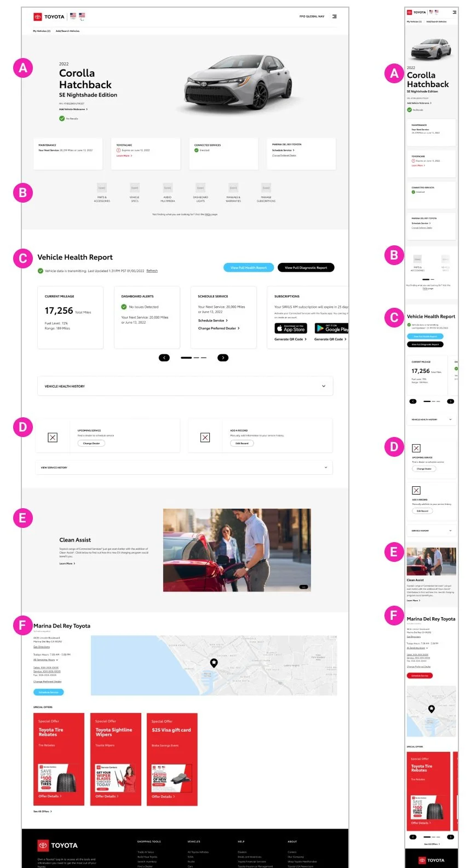
Task: Click the Toyota logo in the desktop header
Action: tap(49, 16)
